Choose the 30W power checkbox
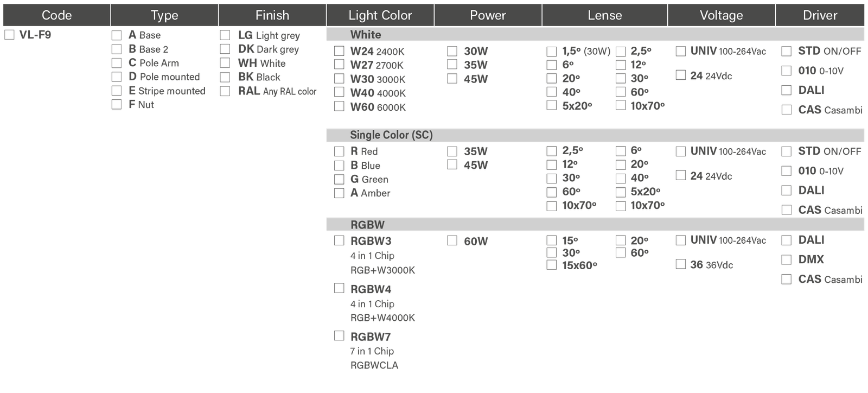Viewport: 868px width, 393px height. (x=452, y=51)
